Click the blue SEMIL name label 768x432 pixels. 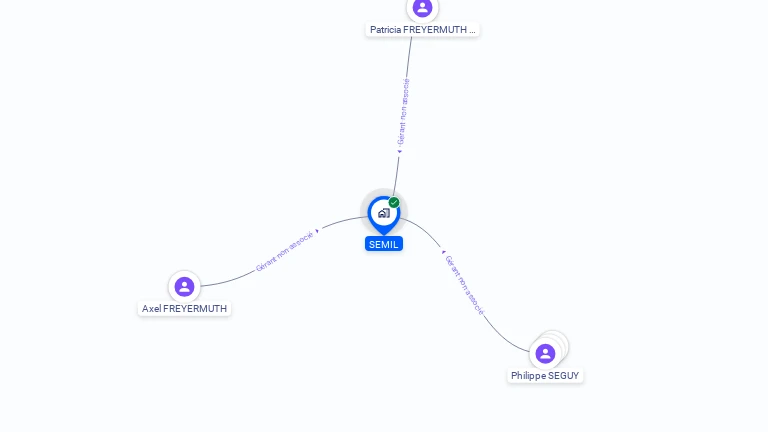coord(384,244)
